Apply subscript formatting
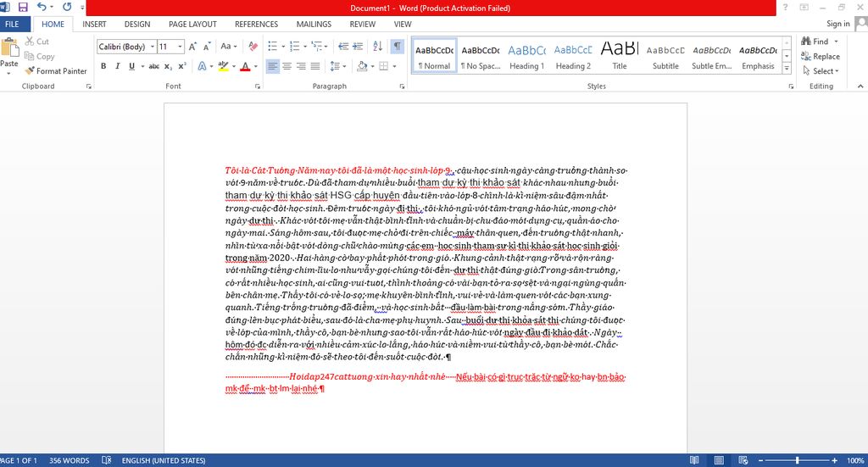 pos(169,66)
